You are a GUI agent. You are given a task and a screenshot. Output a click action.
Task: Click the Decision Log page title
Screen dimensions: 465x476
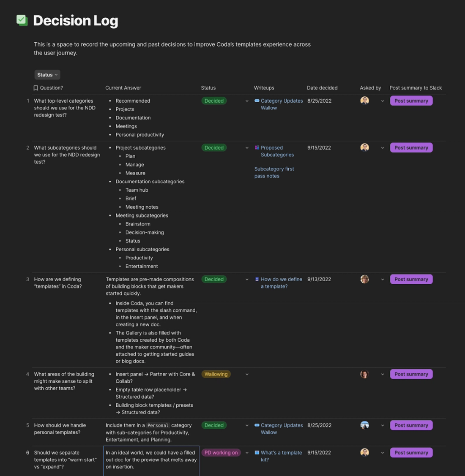click(75, 21)
